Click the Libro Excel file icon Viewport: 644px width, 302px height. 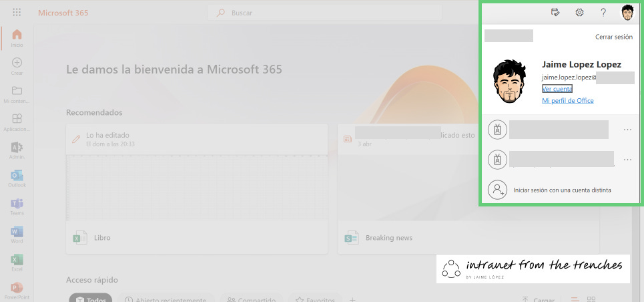point(79,237)
